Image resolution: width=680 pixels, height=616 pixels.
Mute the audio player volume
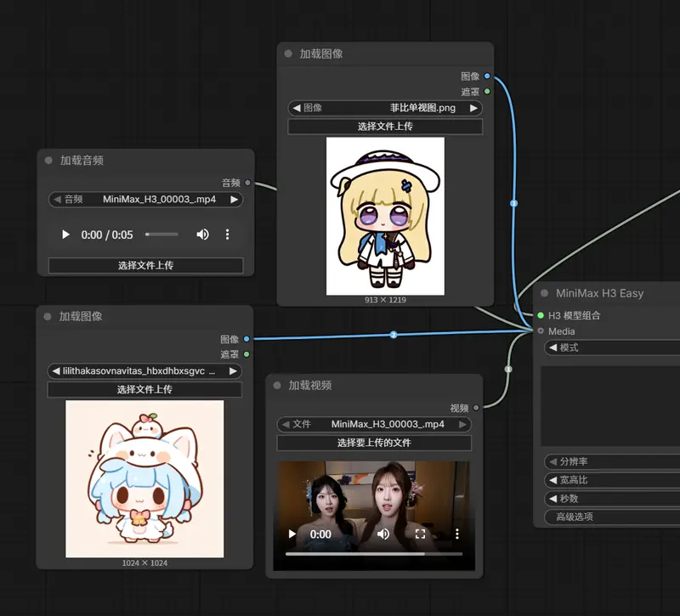pos(202,235)
